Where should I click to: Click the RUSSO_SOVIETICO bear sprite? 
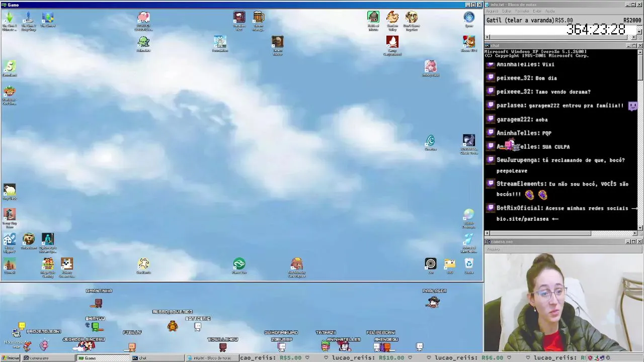(173, 326)
